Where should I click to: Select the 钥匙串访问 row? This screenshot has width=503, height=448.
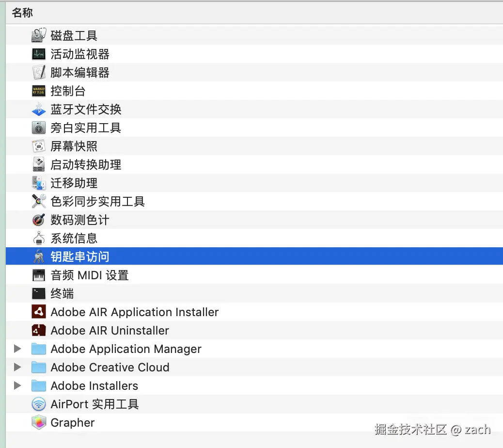pyautogui.click(x=80, y=257)
